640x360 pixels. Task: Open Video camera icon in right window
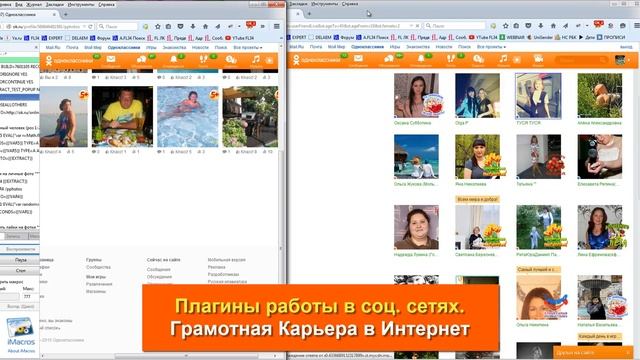coord(538,59)
